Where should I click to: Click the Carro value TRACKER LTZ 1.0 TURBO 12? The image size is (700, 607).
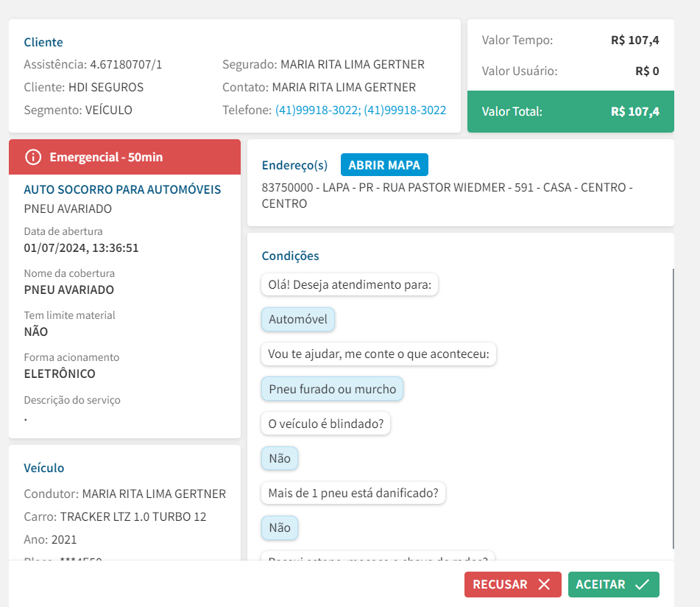pos(133,517)
